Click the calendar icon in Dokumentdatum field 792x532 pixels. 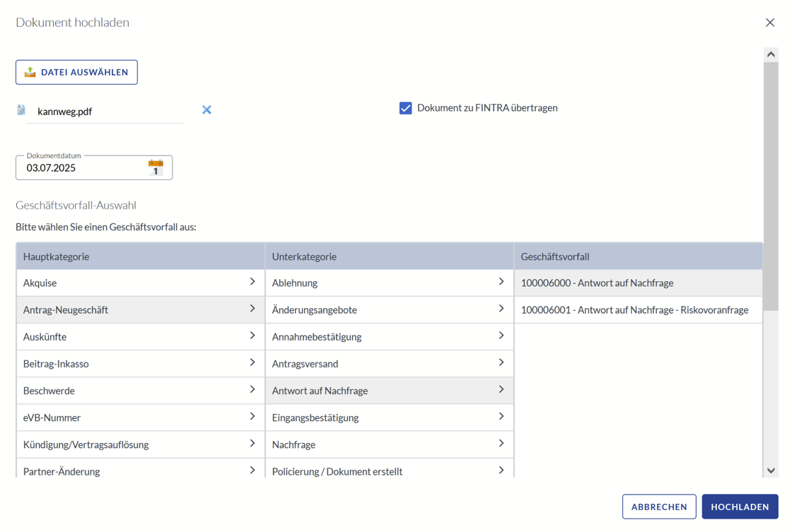click(156, 167)
